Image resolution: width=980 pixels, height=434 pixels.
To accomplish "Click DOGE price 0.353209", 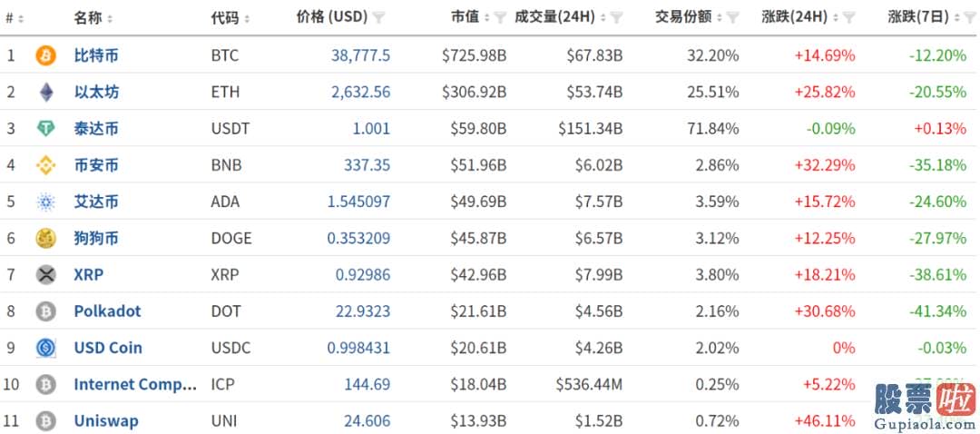I will click(x=358, y=238).
